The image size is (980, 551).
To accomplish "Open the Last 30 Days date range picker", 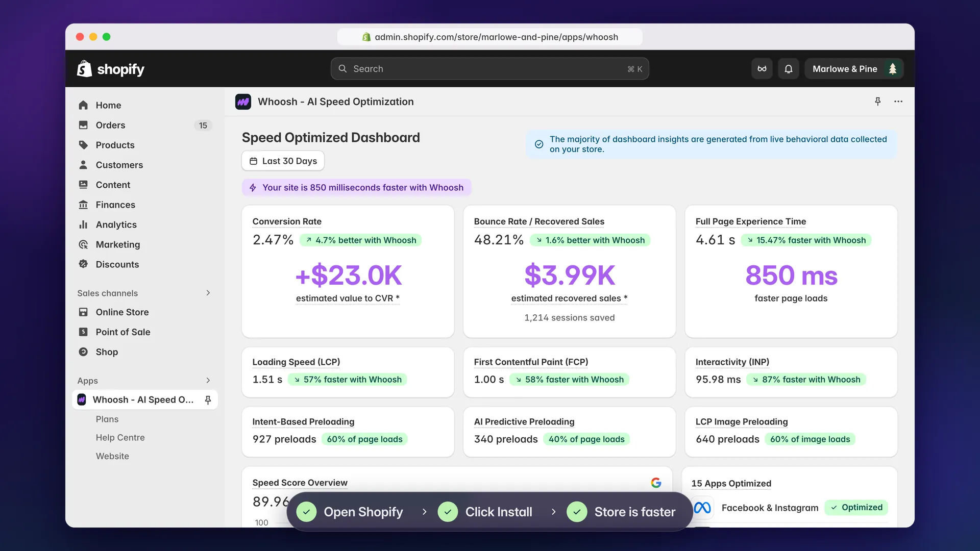I will coord(283,161).
